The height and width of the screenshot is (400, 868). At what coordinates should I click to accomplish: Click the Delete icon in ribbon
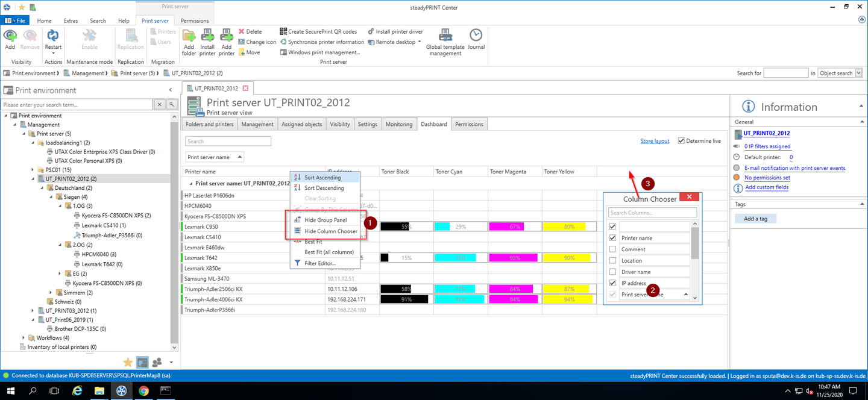[241, 32]
